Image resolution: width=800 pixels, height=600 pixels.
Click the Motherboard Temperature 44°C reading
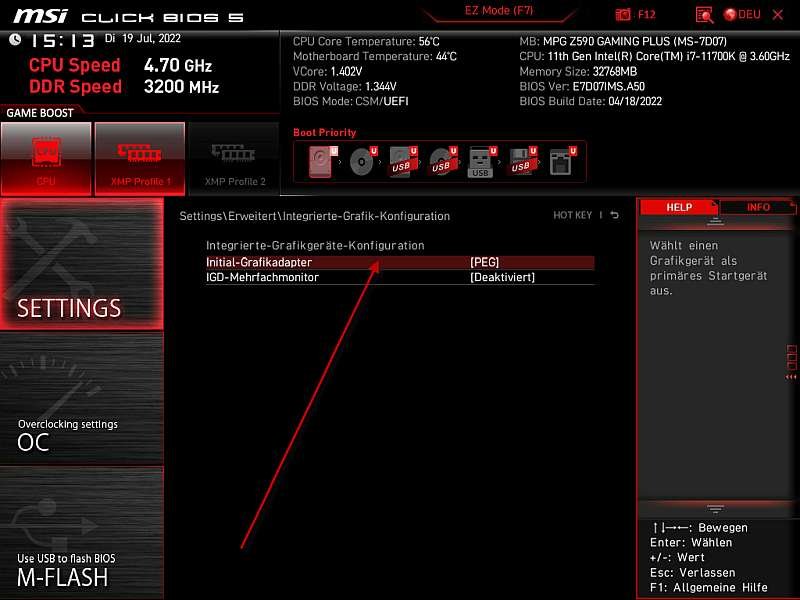374,56
